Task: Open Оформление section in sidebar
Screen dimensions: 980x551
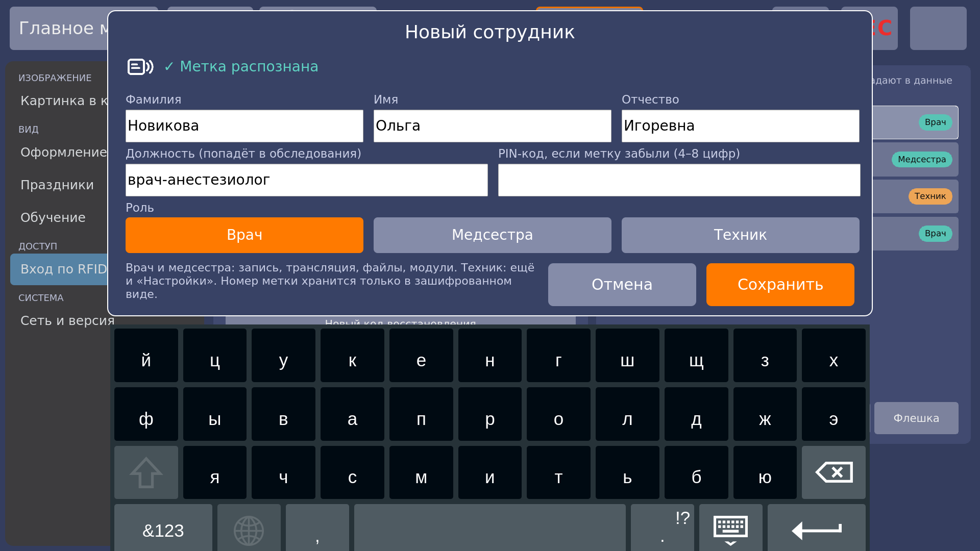Action: tap(59, 152)
